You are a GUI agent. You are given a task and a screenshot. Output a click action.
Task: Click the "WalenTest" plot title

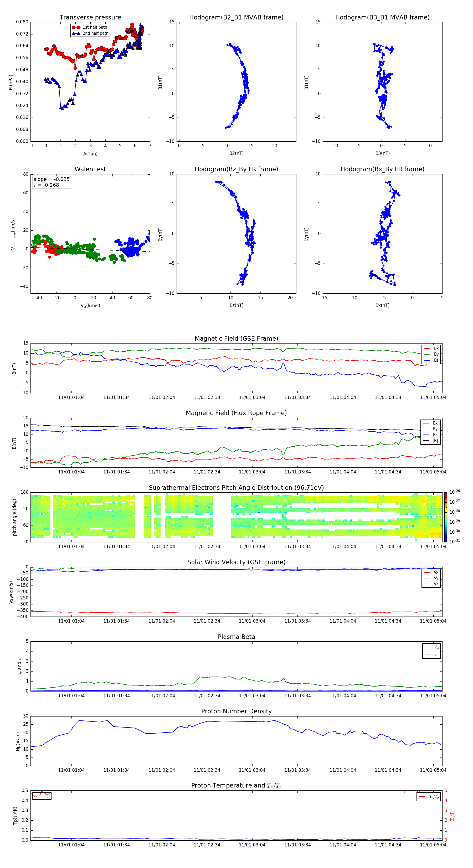90,169
